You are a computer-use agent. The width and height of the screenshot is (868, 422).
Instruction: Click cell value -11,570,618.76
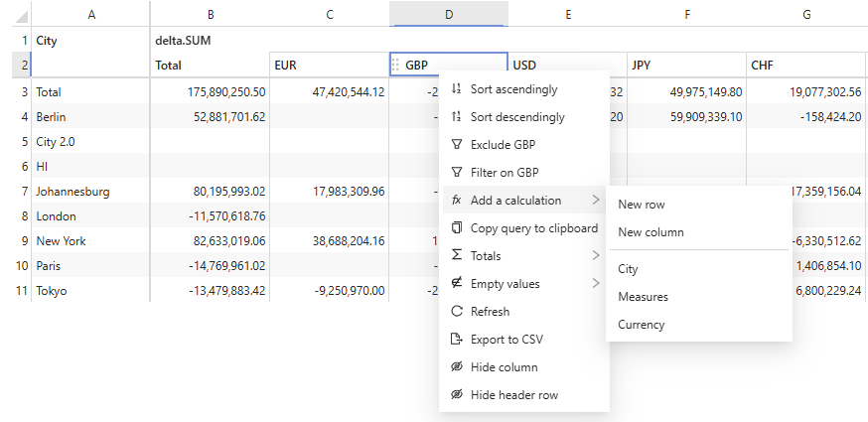click(227, 216)
